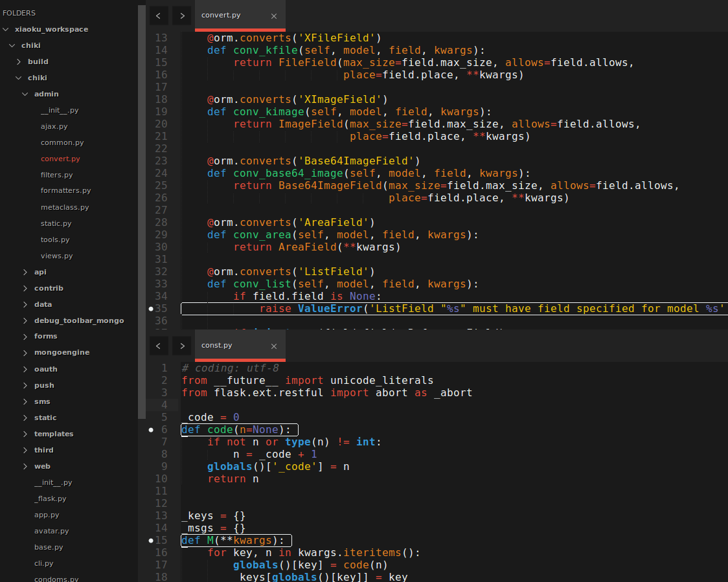Open static.py in the sidebar

tap(56, 224)
